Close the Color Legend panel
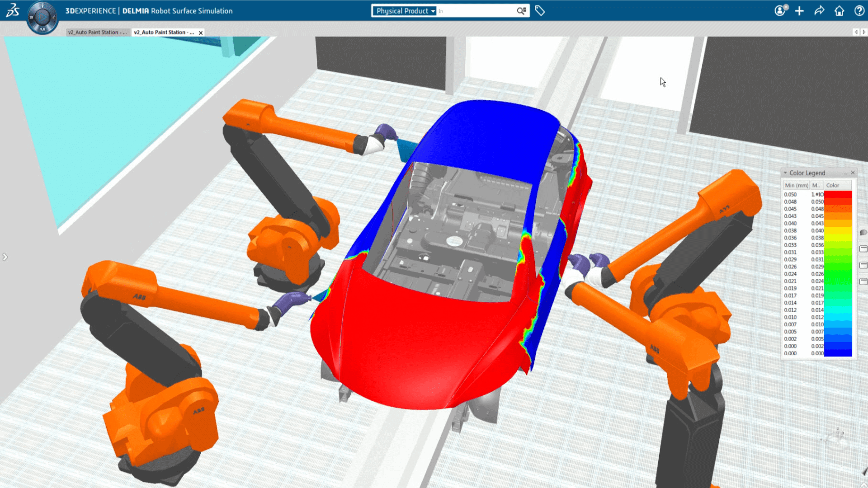The image size is (868, 488). 853,172
